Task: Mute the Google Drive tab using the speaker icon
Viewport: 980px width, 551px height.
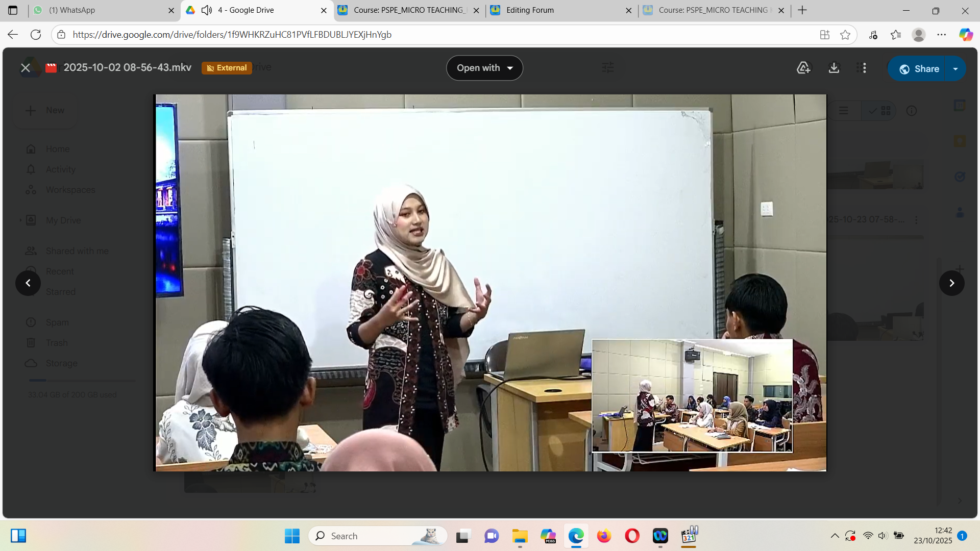Action: [x=207, y=10]
